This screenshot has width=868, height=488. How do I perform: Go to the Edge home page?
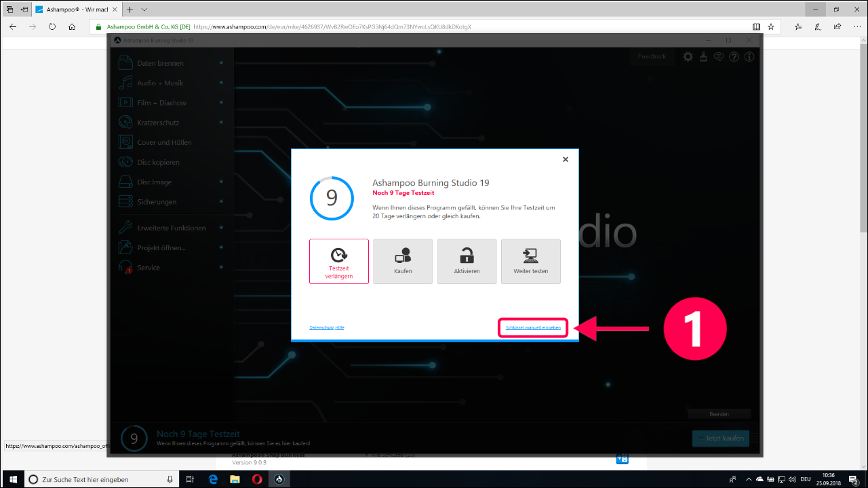coord(72,27)
